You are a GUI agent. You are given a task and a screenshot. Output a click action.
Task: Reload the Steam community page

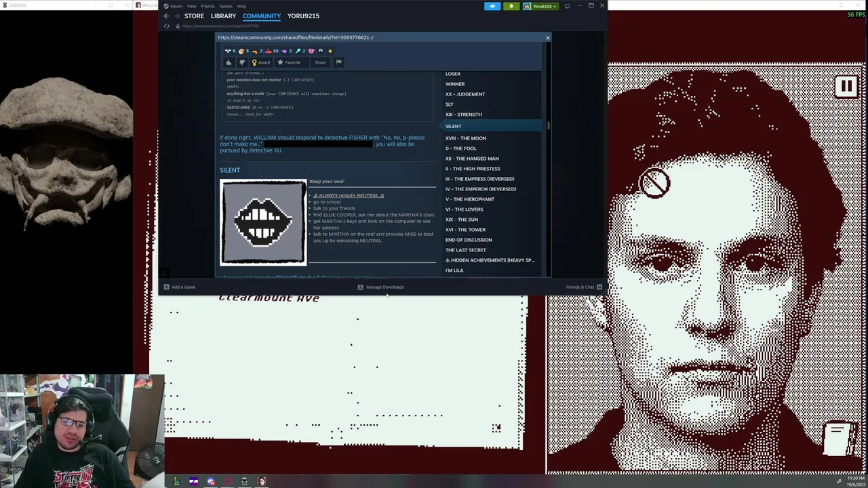(167, 26)
